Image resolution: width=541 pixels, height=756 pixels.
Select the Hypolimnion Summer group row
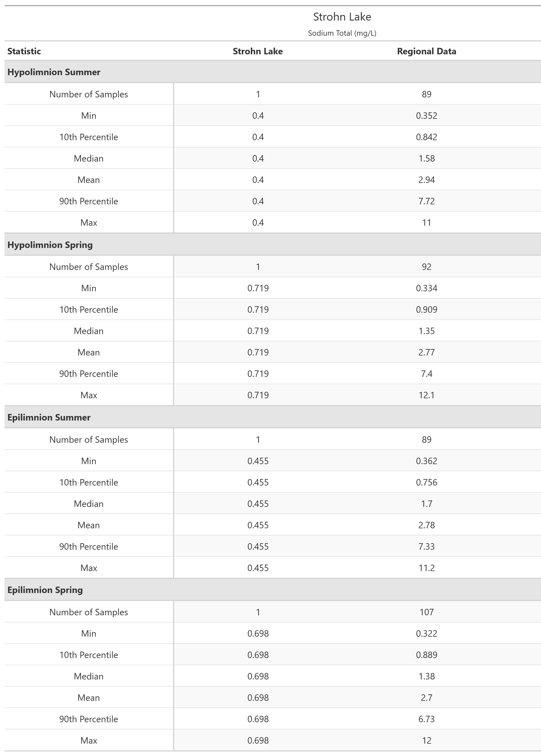tap(54, 72)
